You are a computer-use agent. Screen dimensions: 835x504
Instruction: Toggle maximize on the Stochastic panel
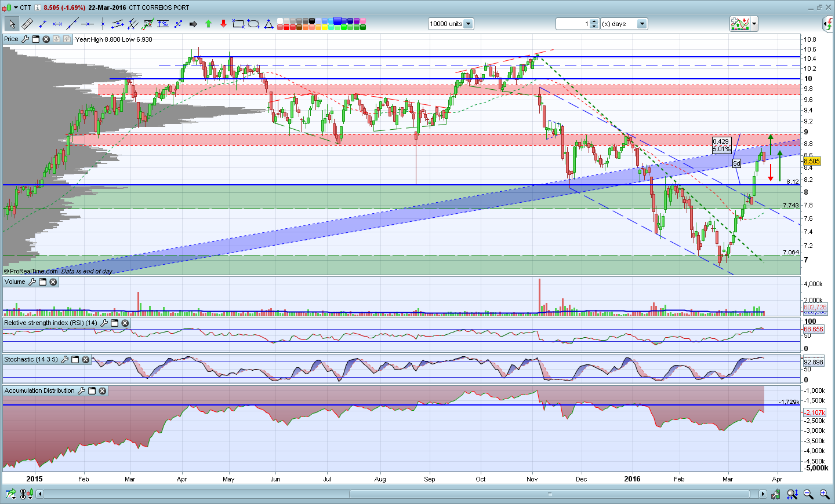pos(75,360)
